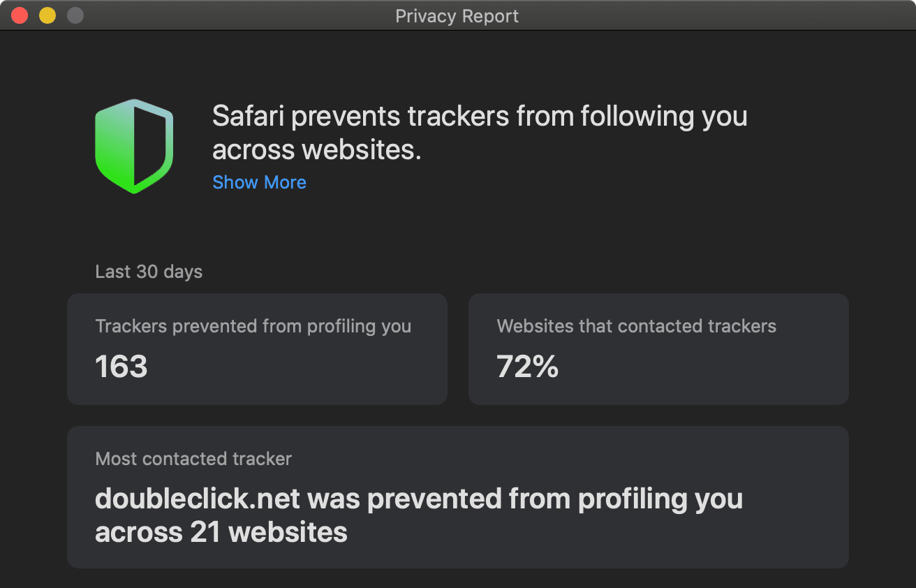Click the green Privacy Report shield icon

click(134, 146)
